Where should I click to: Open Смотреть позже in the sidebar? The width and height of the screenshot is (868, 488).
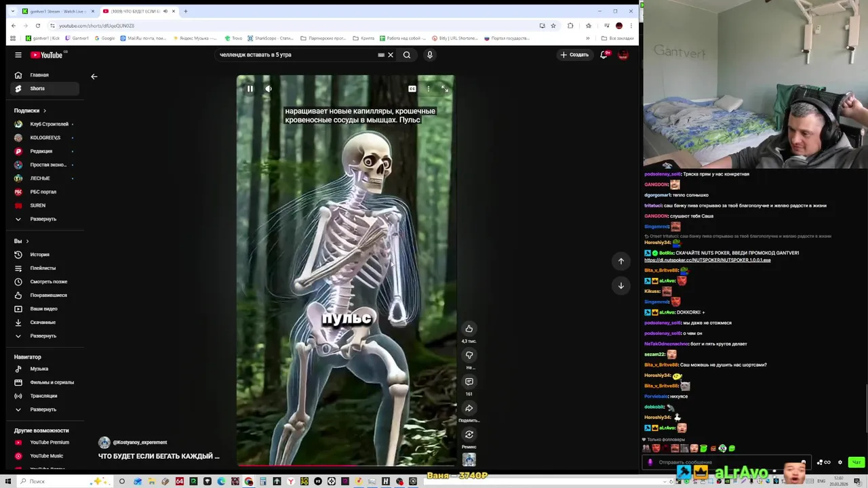[44, 282]
